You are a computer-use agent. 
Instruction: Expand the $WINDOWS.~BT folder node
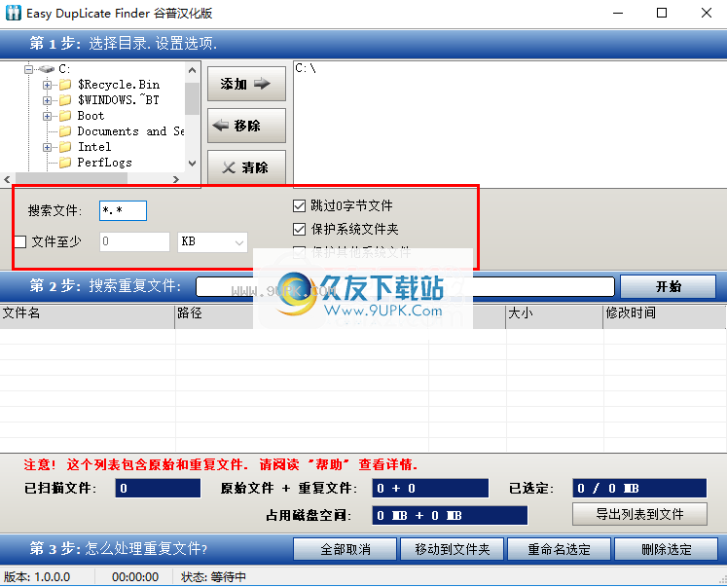[47, 100]
